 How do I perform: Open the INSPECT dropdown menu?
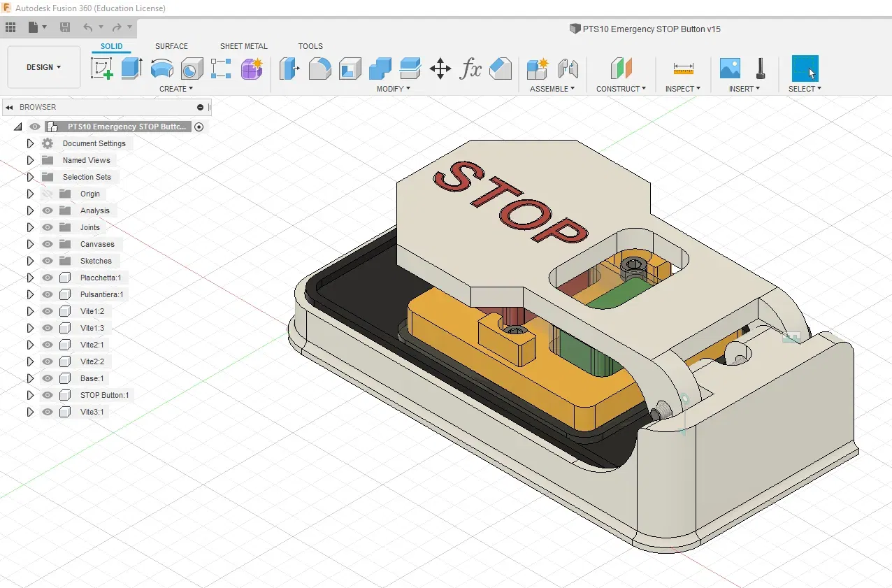pos(683,89)
